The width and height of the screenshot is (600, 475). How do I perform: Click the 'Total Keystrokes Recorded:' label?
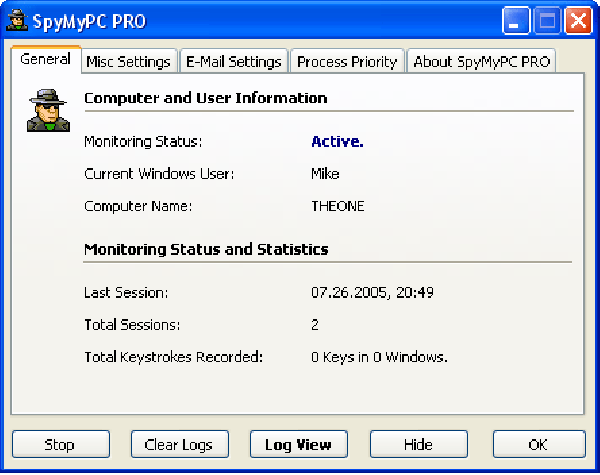(x=173, y=357)
